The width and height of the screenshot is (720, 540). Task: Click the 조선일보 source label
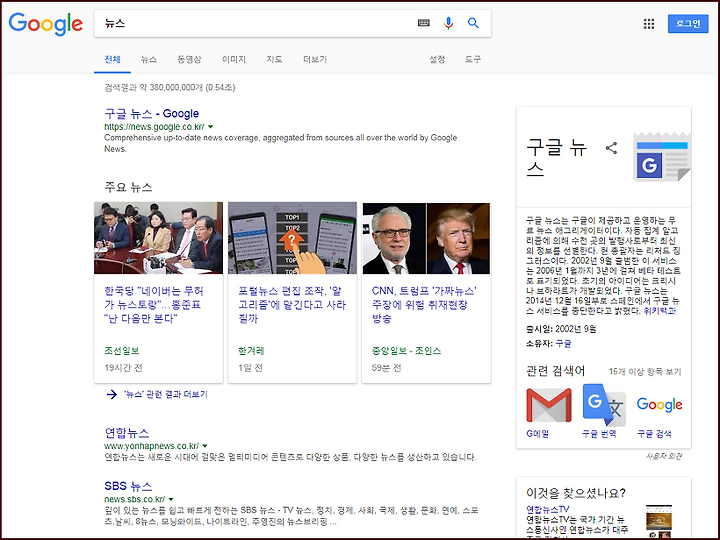(122, 351)
